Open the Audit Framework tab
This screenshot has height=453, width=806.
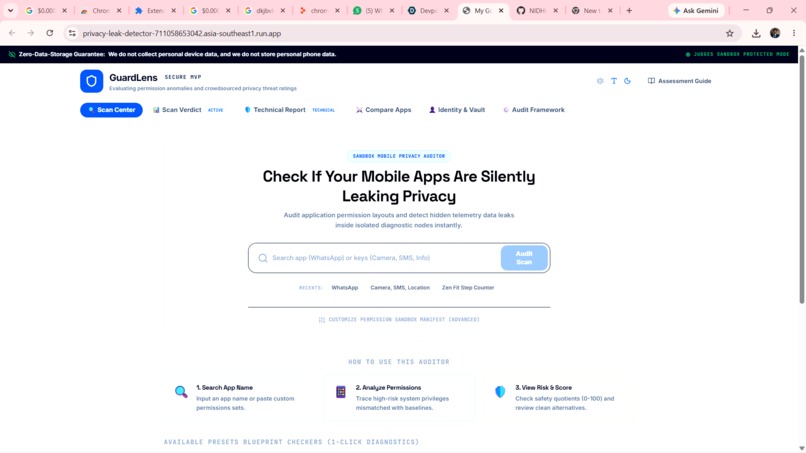coord(534,110)
